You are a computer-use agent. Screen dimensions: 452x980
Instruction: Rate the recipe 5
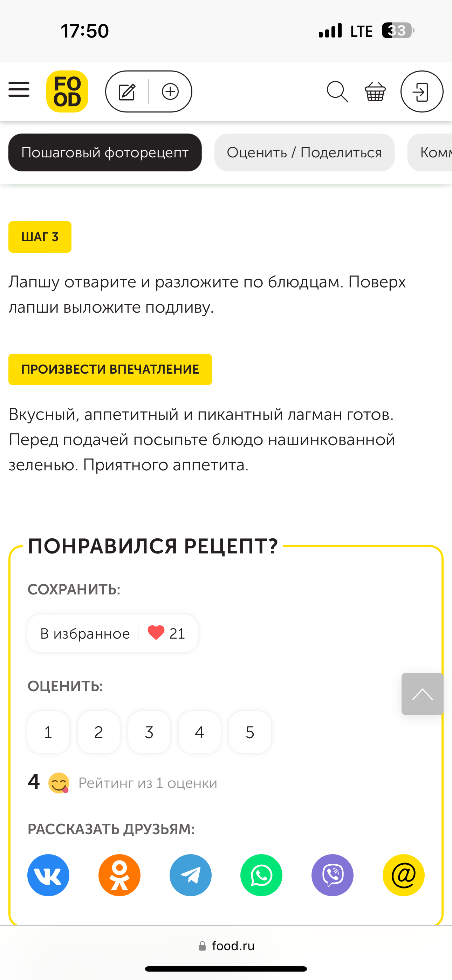pyautogui.click(x=250, y=732)
